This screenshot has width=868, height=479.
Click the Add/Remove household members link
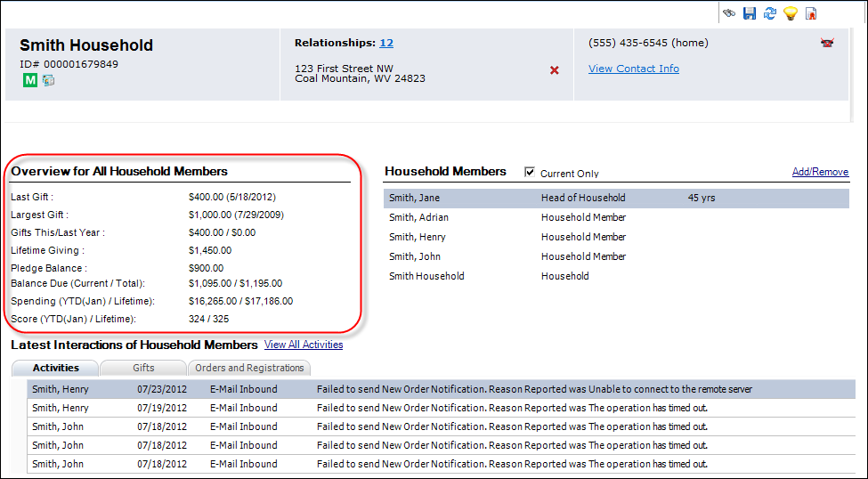pos(820,172)
